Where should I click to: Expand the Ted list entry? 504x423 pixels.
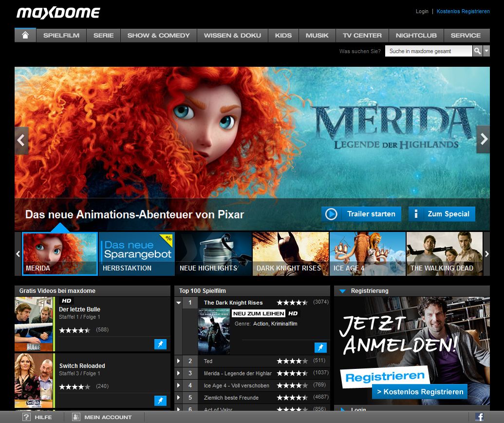click(178, 361)
